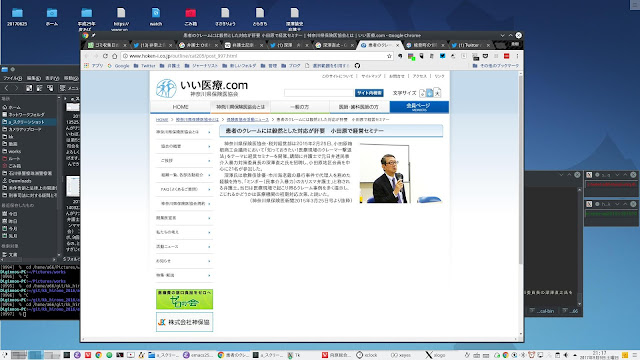The width and height of the screenshot is (640, 360).
Task: Expand 活動ニュース sidebar item
Action: (184, 247)
